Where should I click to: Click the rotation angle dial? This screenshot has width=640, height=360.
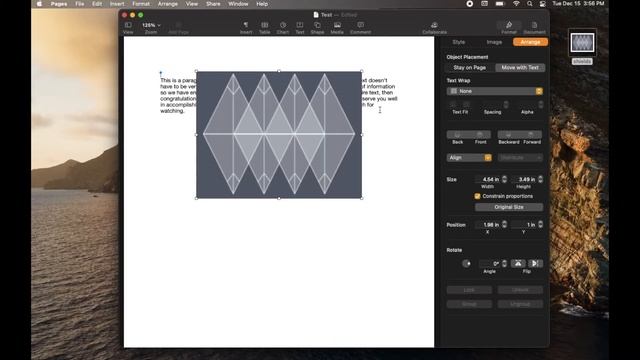pyautogui.click(x=466, y=264)
